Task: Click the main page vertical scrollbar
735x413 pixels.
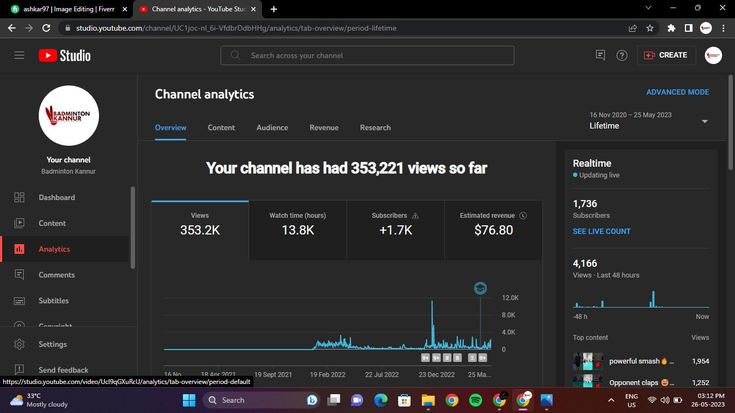Action: [x=730, y=122]
